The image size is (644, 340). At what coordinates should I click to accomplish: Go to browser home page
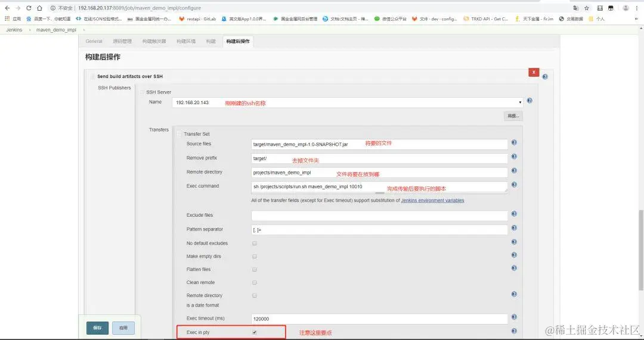pyautogui.click(x=39, y=8)
